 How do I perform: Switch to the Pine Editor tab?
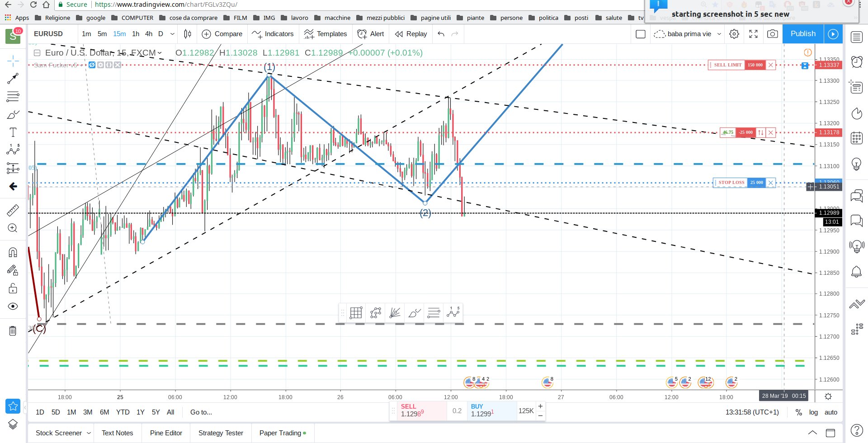coord(166,433)
